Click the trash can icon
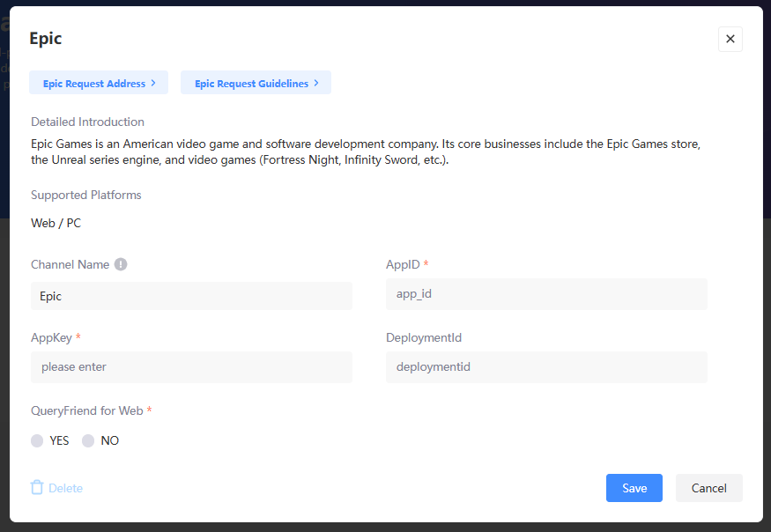The image size is (771, 532). pyautogui.click(x=37, y=488)
